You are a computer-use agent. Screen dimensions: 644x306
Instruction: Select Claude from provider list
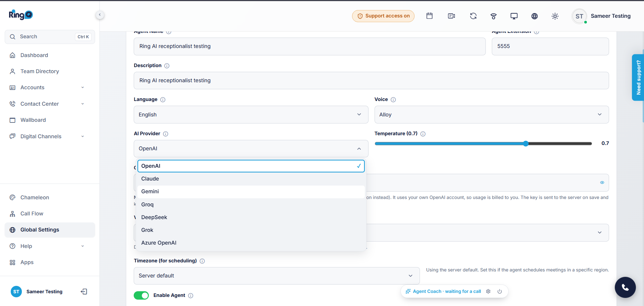click(251, 179)
